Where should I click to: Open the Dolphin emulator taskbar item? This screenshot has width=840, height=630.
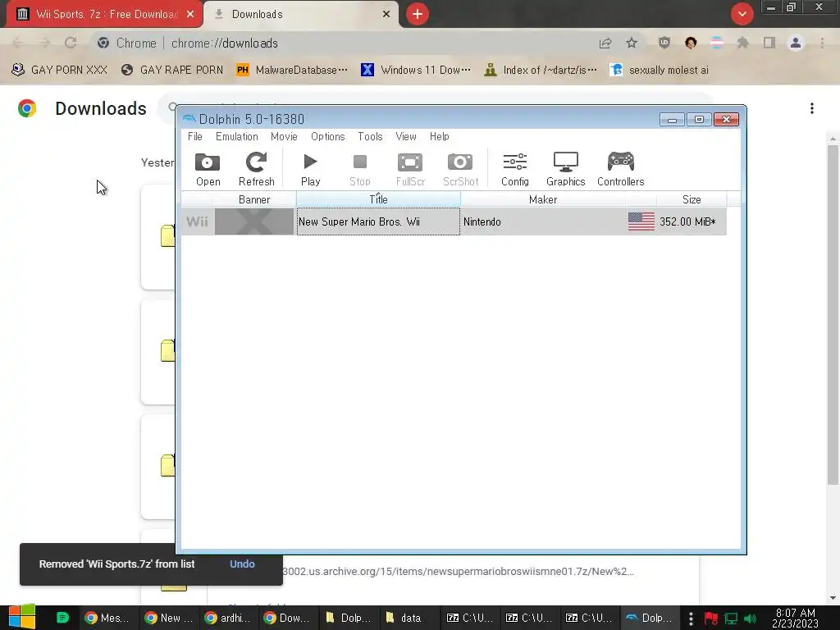coord(651,618)
